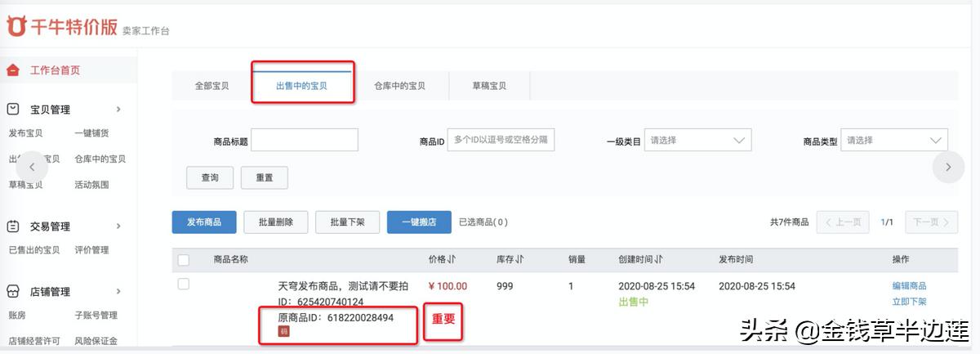This screenshot has width=980, height=354.
Task: Click the 发布商品 button
Action: 204,222
